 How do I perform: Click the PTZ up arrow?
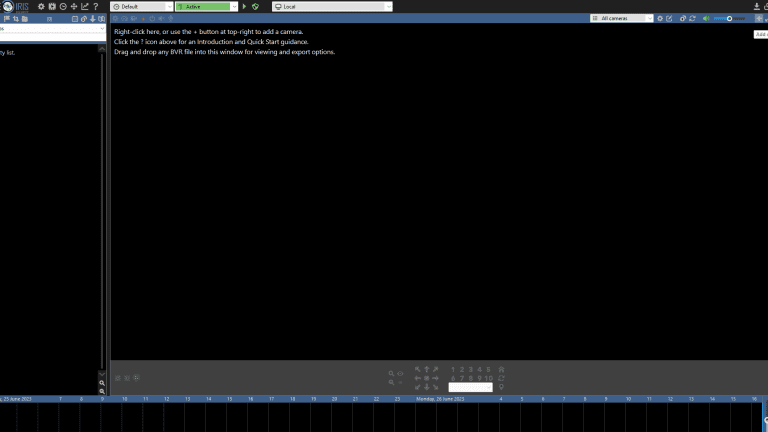click(x=426, y=370)
